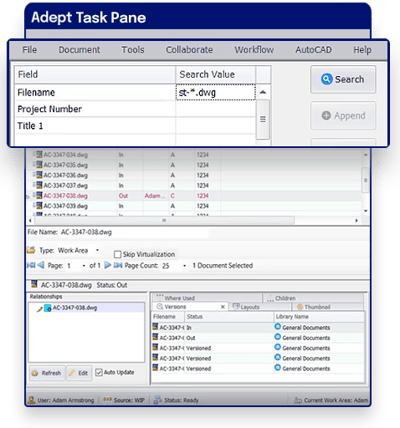Open the Document menu
400x428 pixels.
[79, 50]
